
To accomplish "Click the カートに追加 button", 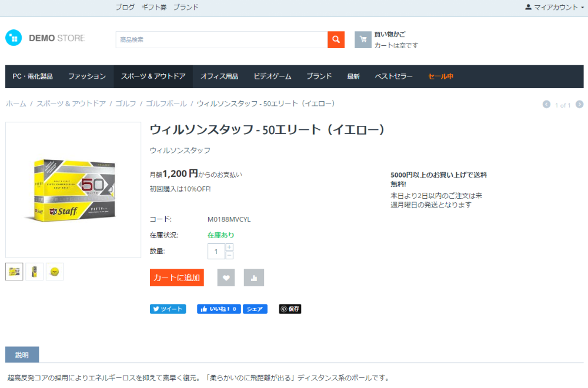I will [176, 278].
